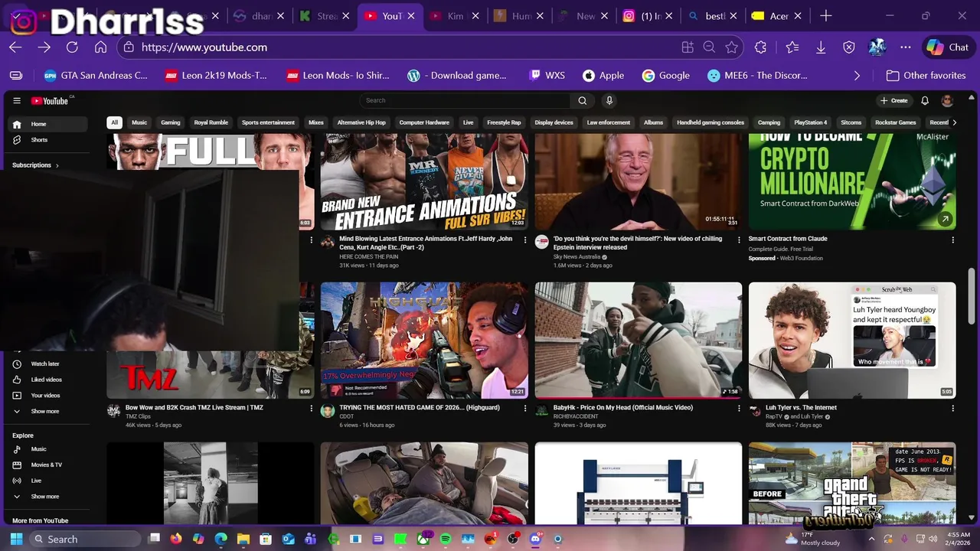Open the Home sidebar item

(x=47, y=124)
